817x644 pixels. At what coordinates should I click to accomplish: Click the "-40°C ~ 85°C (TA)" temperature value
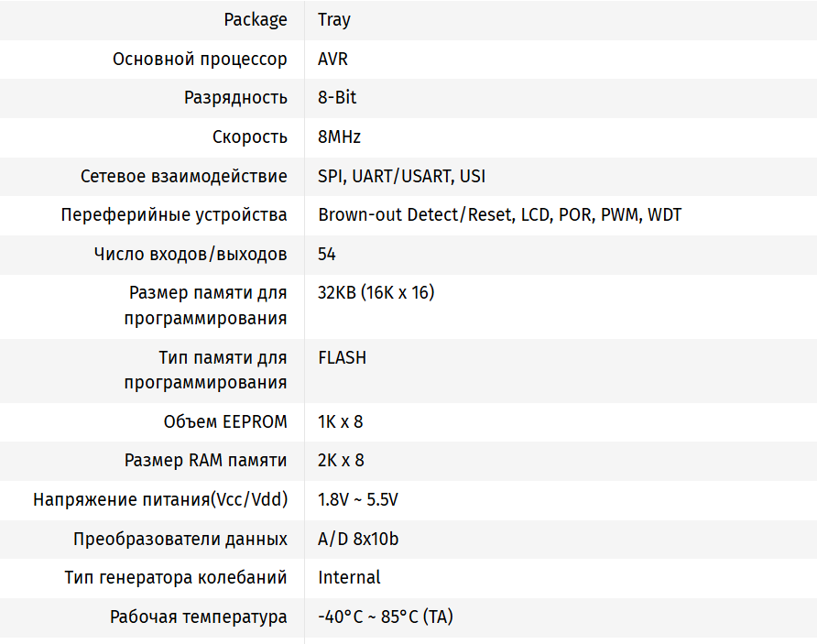click(385, 617)
